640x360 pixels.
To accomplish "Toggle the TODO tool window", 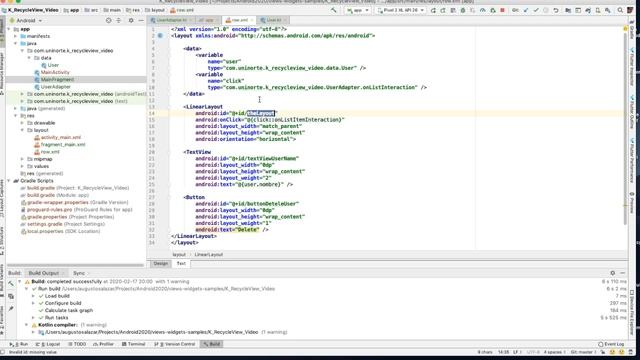I will (77, 344).
